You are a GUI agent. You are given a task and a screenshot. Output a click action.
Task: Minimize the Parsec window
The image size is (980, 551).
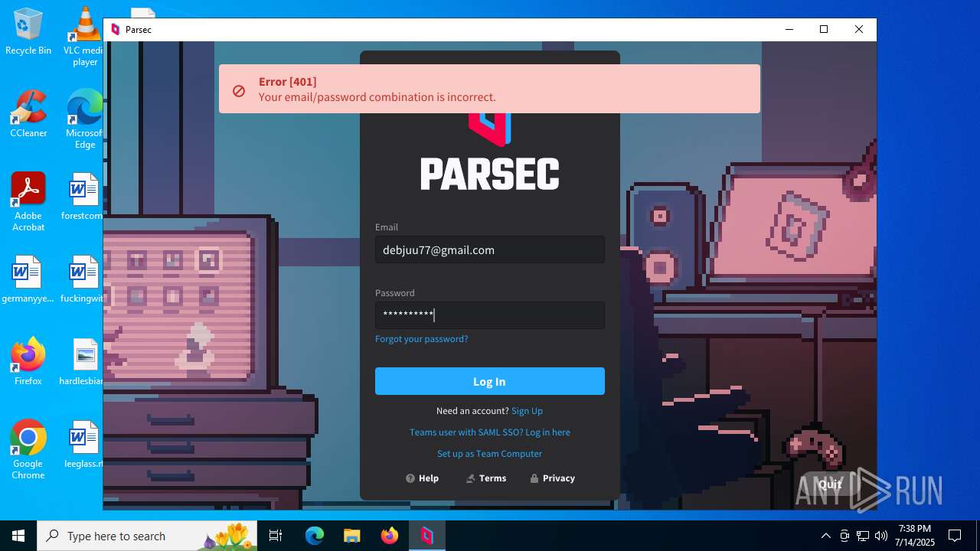pyautogui.click(x=789, y=29)
